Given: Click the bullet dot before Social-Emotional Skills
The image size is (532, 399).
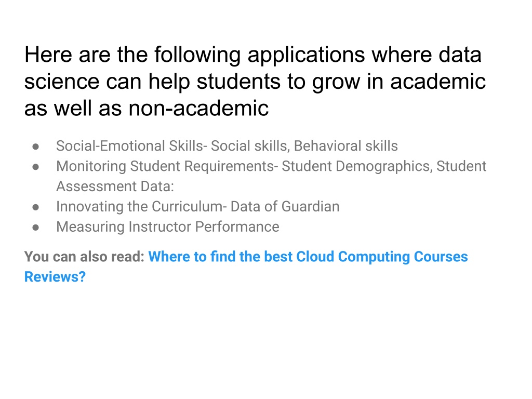Looking at the screenshot, I should (x=36, y=147).
